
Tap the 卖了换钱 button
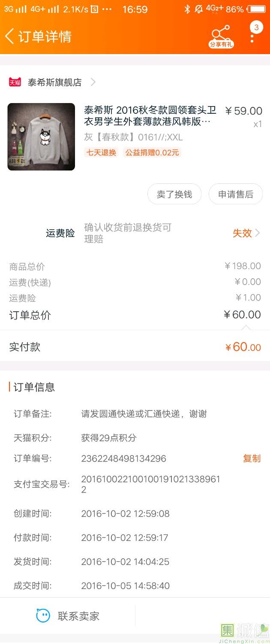(x=174, y=194)
